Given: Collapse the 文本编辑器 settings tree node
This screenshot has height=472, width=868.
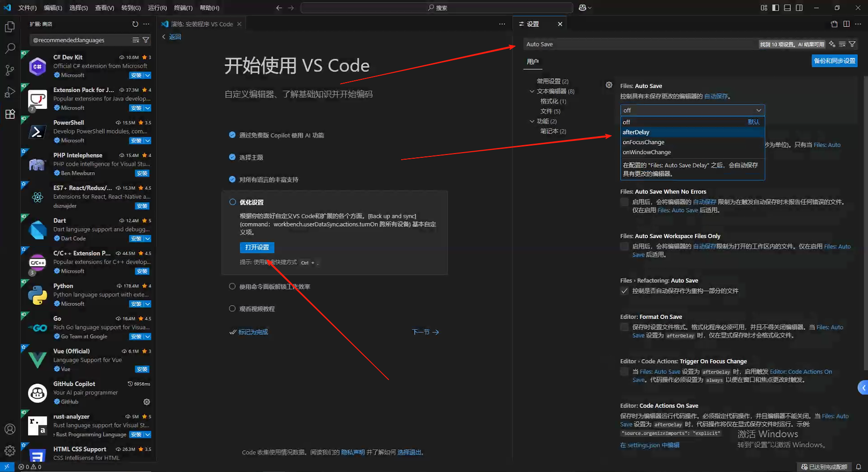Looking at the screenshot, I should pyautogui.click(x=532, y=91).
